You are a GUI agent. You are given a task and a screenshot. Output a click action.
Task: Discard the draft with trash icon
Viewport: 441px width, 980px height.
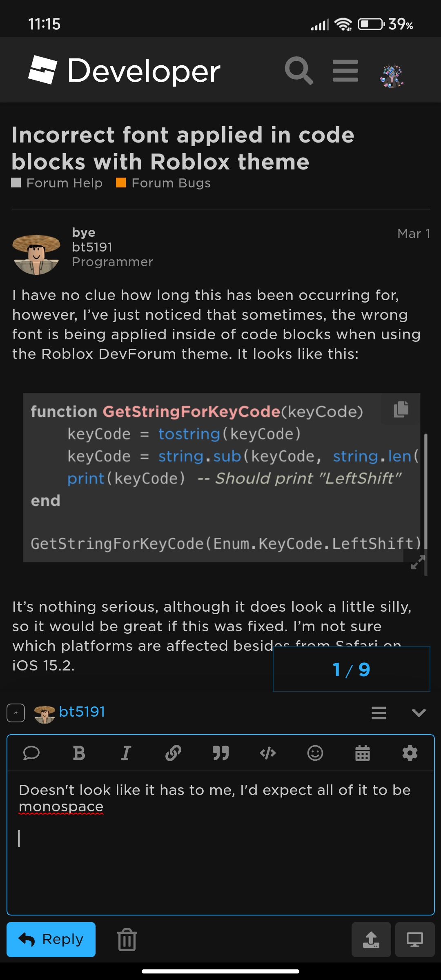[127, 940]
